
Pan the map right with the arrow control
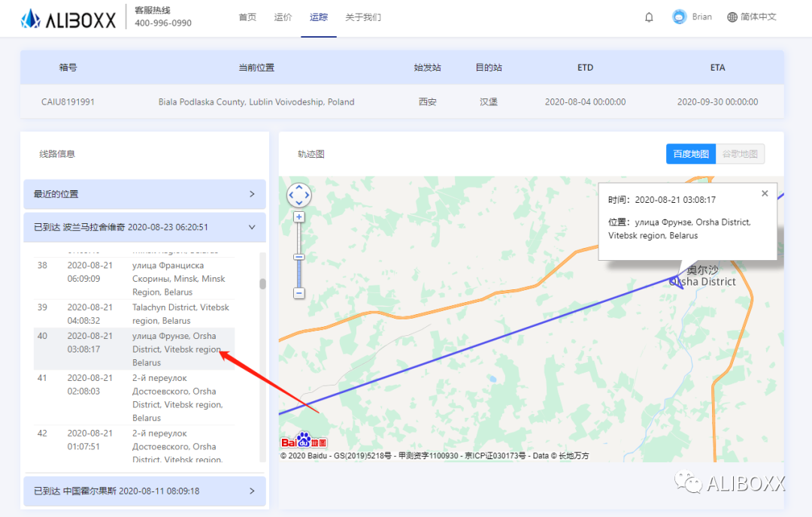pos(307,195)
